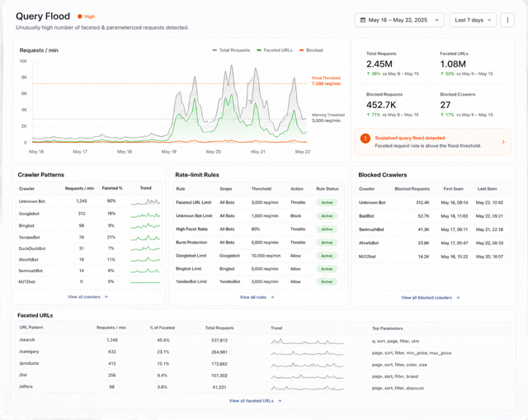Click the up arrow beside Blocked Requests 71%

369,115
